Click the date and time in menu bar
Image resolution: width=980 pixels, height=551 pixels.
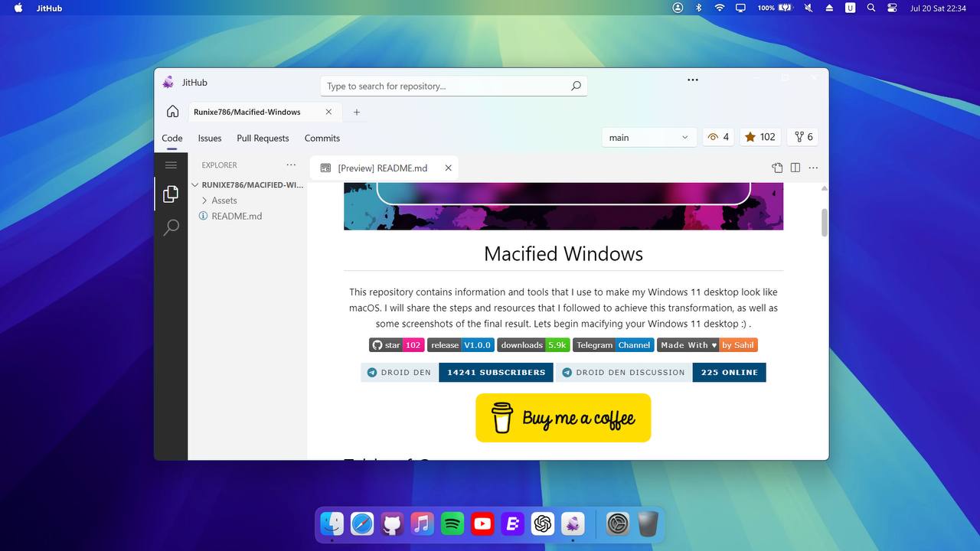pos(939,8)
